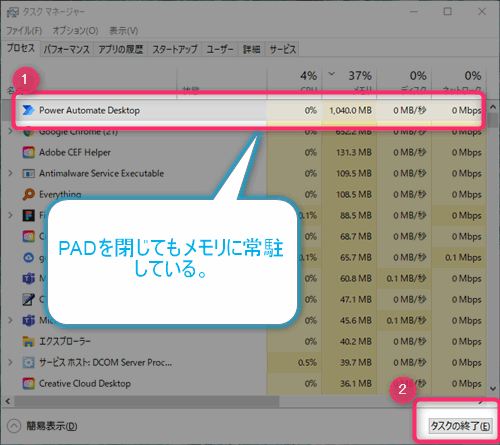Select the Creative Cloud Desktop name
500x445 pixels.
click(85, 383)
